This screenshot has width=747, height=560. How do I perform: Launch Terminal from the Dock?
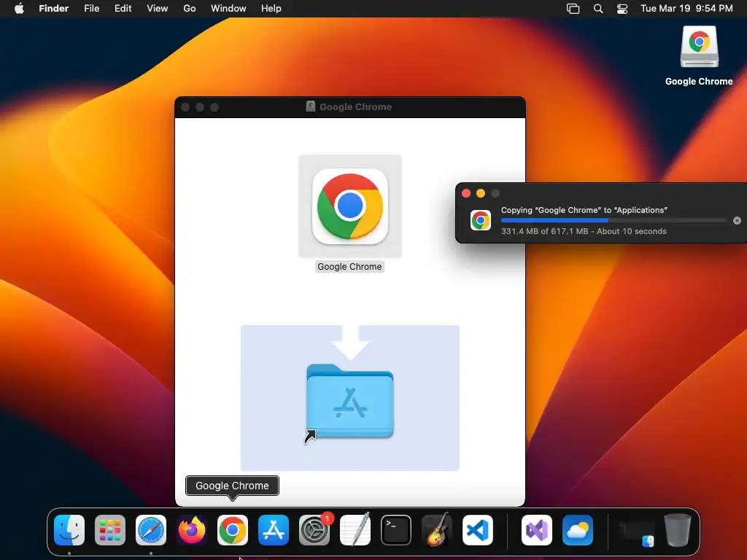[396, 530]
